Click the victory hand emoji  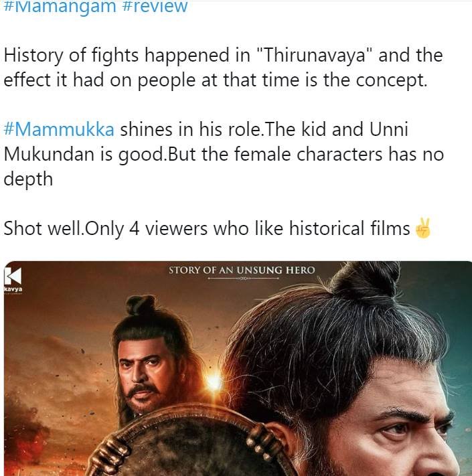[x=423, y=228]
